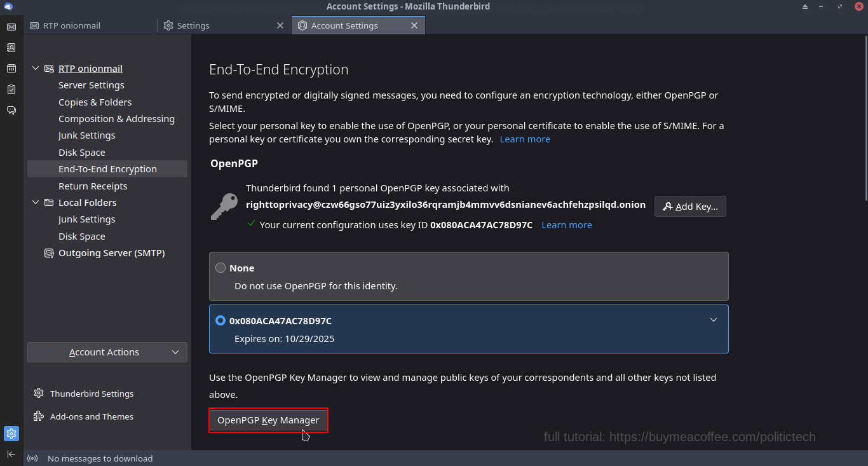This screenshot has width=868, height=466.
Task: Collapse RTP onionmail account tree
Action: [36, 69]
